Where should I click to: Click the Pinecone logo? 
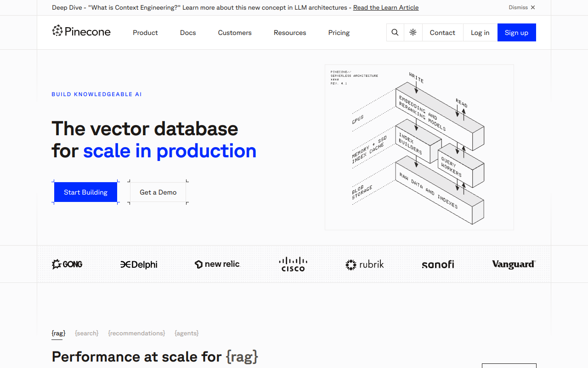pos(81,32)
